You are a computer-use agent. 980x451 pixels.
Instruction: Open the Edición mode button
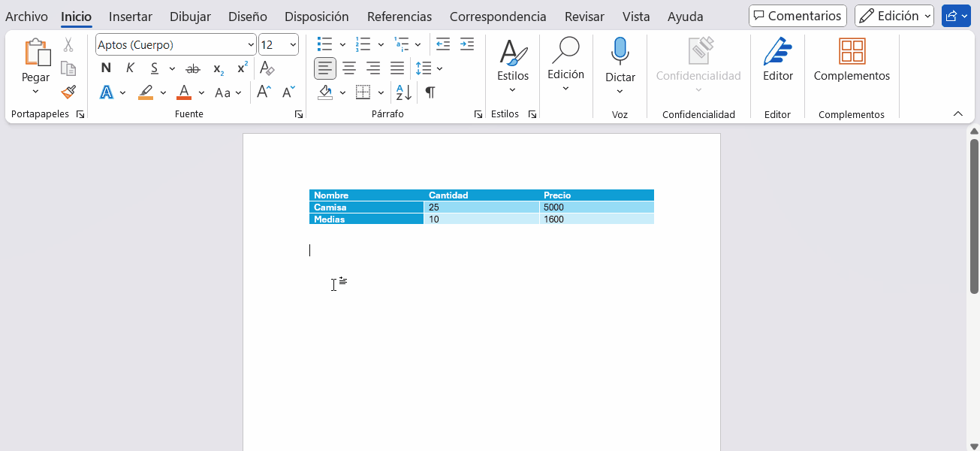894,16
